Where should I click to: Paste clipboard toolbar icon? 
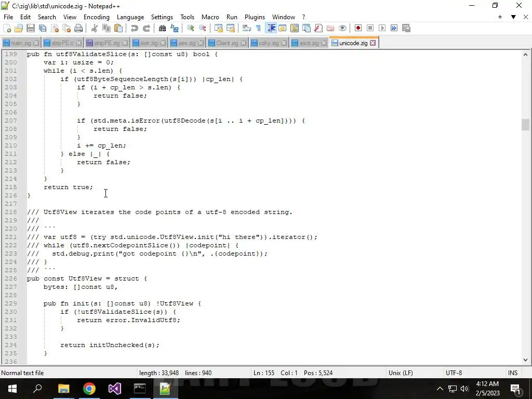[x=118, y=28]
